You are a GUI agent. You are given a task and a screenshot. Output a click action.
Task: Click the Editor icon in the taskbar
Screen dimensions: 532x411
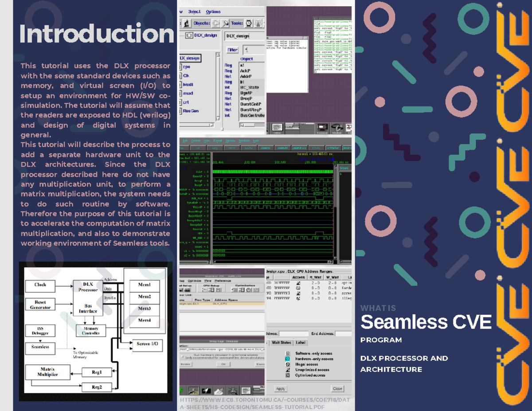point(277,128)
